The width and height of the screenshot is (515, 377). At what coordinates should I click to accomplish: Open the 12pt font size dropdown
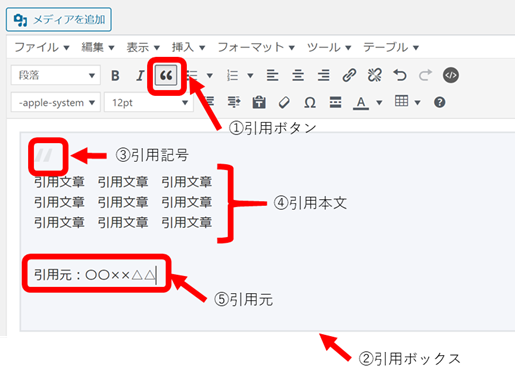coord(148,102)
